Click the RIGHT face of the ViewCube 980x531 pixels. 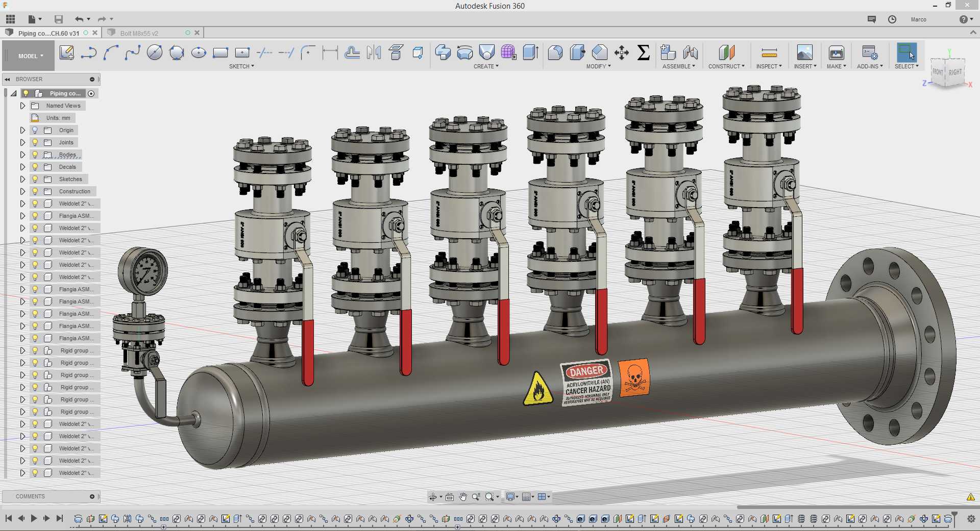click(955, 72)
